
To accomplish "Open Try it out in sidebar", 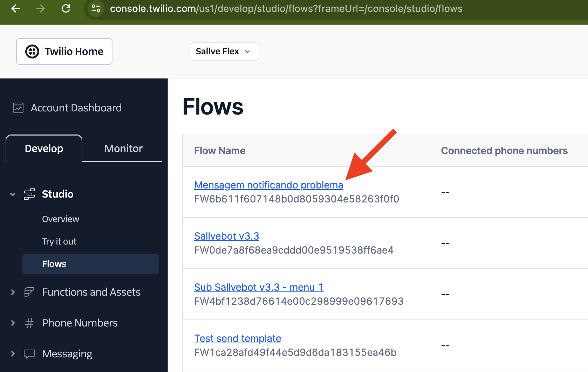I will click(59, 242).
